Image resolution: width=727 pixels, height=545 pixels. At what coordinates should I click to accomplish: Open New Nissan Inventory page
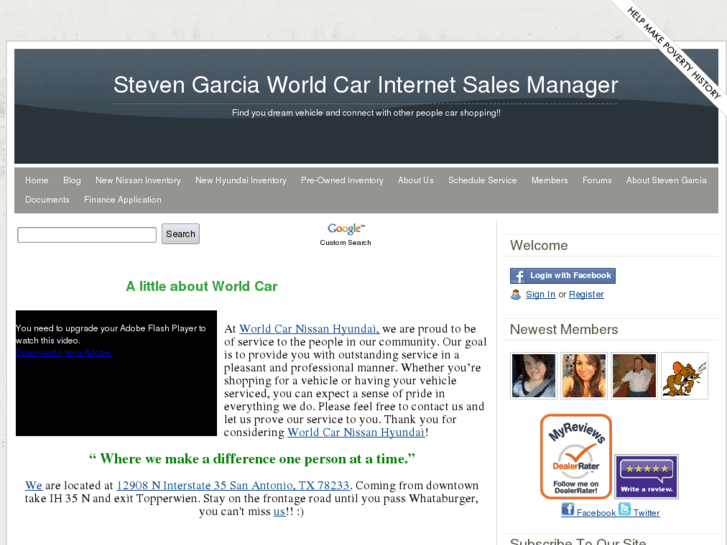138,180
